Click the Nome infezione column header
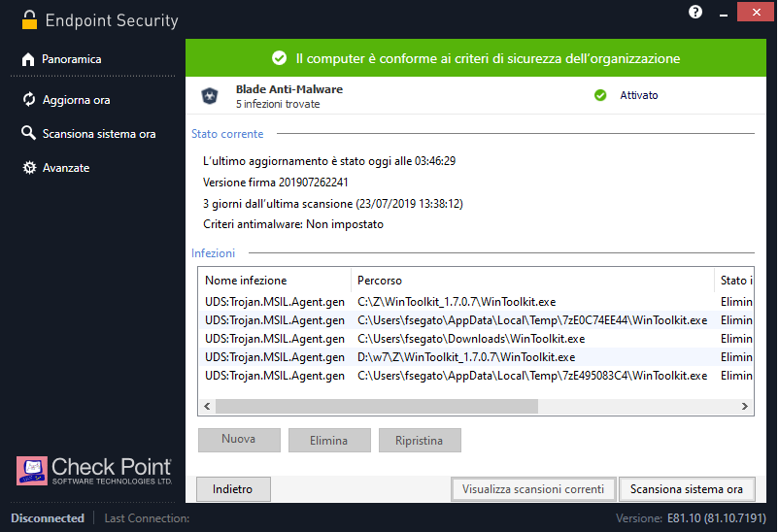 coord(275,281)
